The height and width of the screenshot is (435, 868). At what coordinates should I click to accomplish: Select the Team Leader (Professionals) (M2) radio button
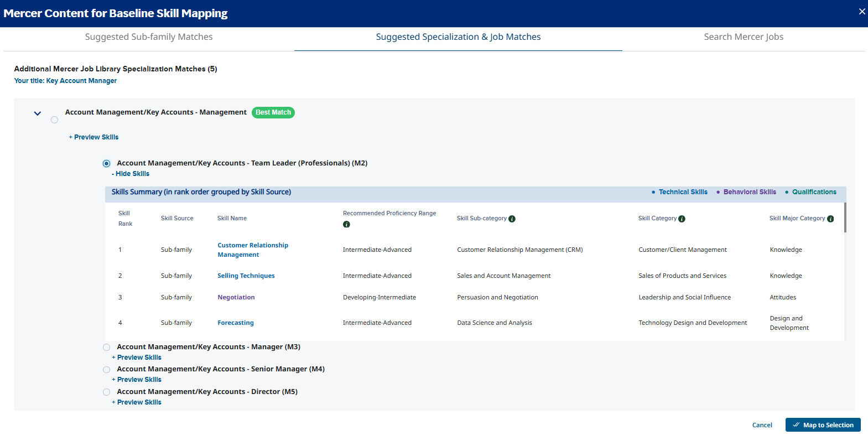[106, 163]
